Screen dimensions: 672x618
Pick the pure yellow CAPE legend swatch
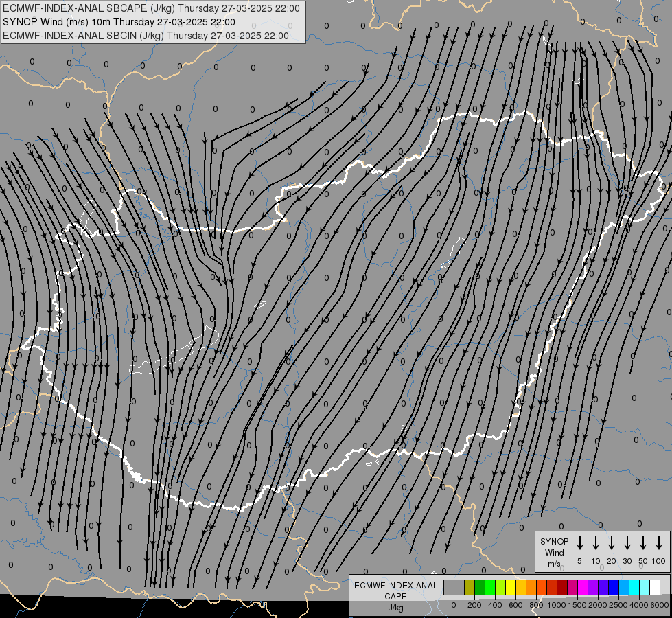tap(511, 587)
